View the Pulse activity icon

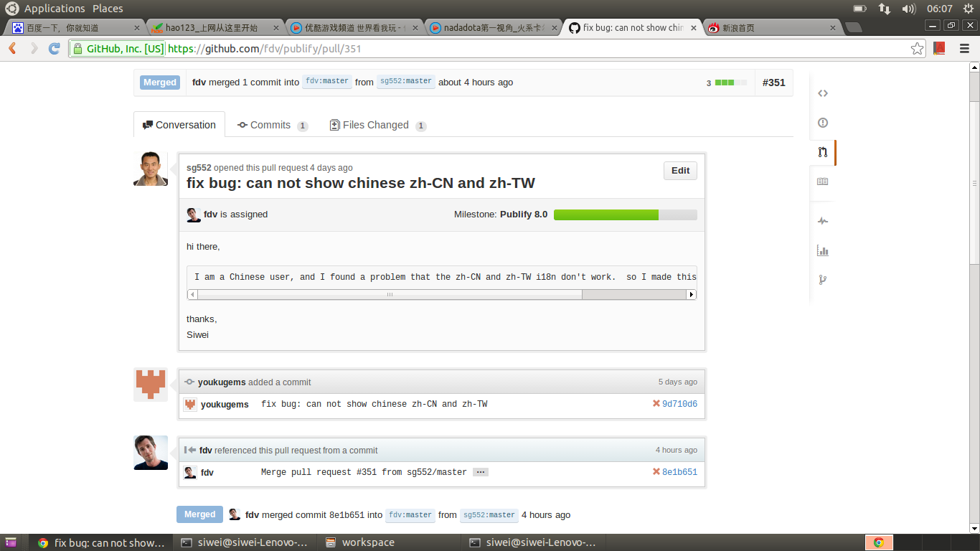(822, 220)
